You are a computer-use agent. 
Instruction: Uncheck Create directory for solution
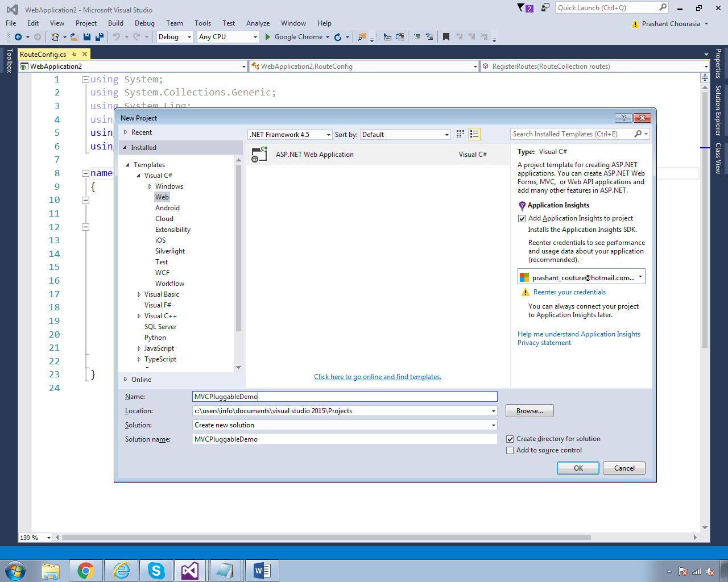click(510, 439)
